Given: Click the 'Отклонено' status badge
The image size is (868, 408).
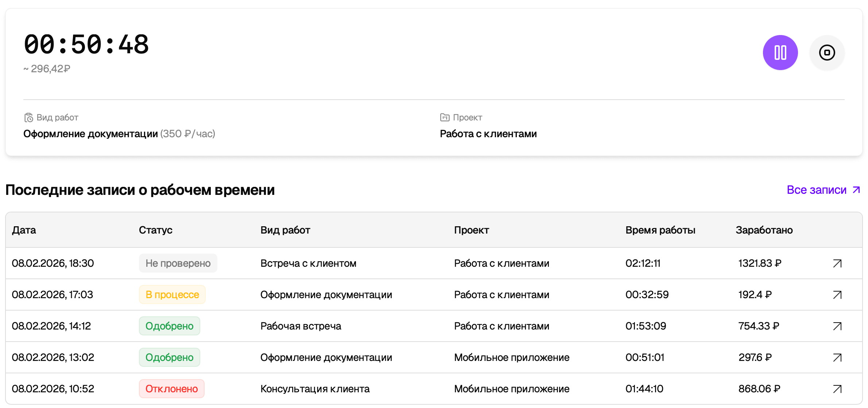Looking at the screenshot, I should pyautogui.click(x=171, y=389).
